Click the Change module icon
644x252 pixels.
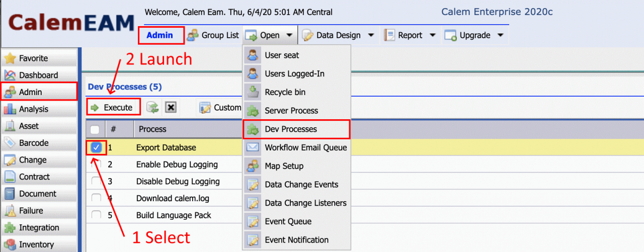(10, 160)
